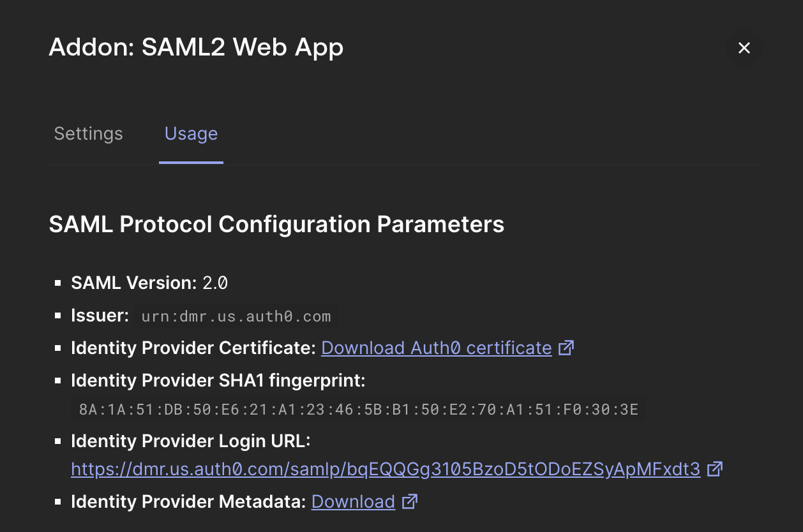
Task: Click the SAML Protocol Configuration Parameters heading
Action: [x=276, y=224]
